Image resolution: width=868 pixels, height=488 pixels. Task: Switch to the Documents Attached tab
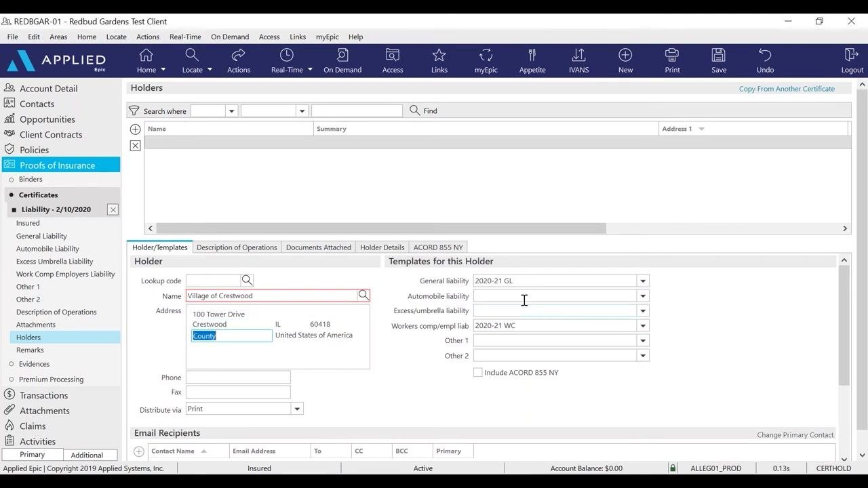(319, 247)
